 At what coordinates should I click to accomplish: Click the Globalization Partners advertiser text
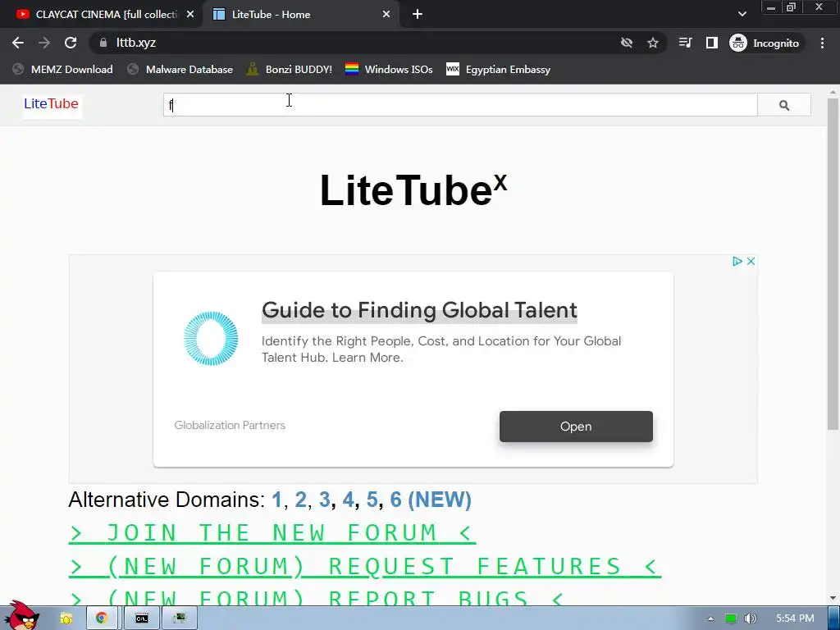point(230,426)
